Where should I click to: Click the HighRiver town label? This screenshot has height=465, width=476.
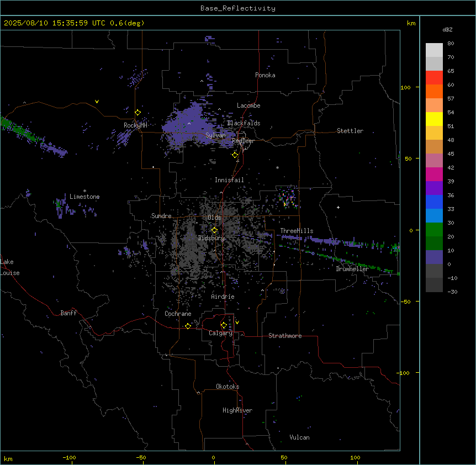237,410
